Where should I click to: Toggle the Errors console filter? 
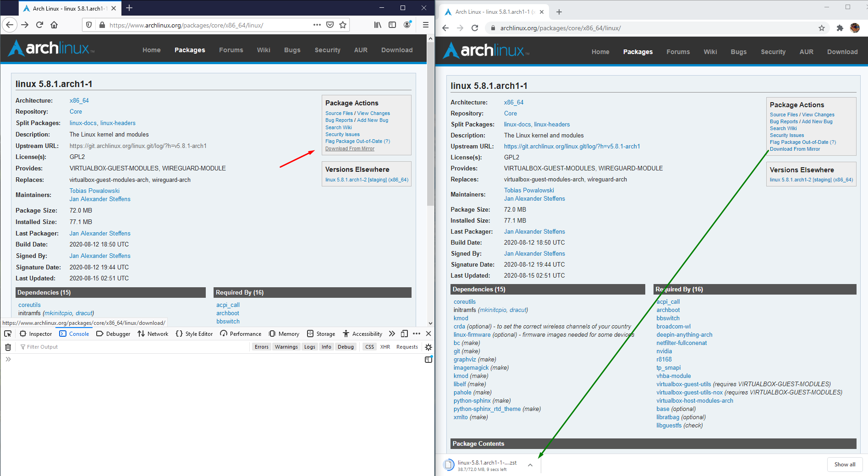point(262,347)
